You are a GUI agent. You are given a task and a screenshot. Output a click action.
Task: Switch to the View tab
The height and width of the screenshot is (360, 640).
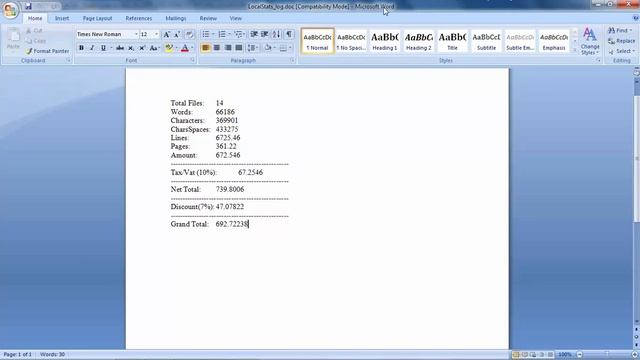(x=236, y=18)
